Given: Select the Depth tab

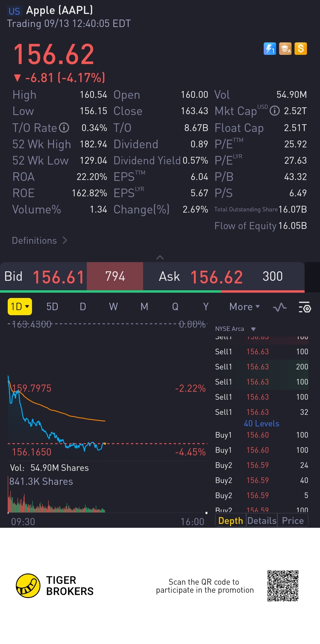Looking at the screenshot, I should pyautogui.click(x=231, y=521).
